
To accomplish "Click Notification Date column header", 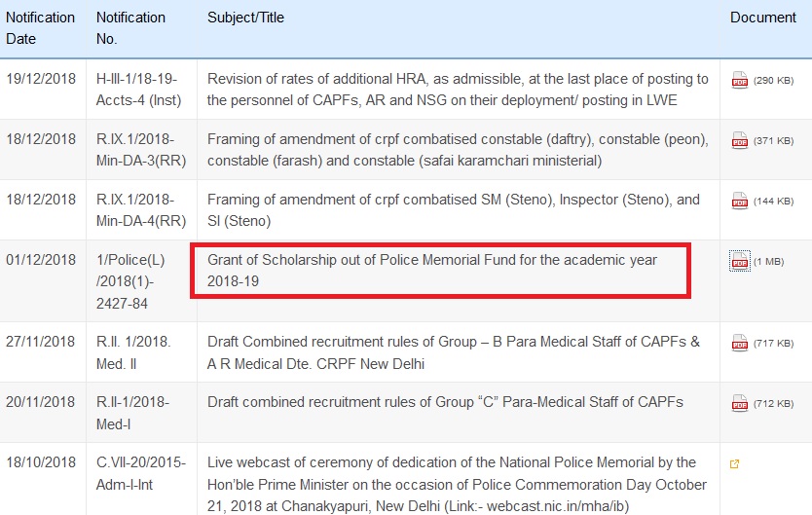I will point(40,28).
